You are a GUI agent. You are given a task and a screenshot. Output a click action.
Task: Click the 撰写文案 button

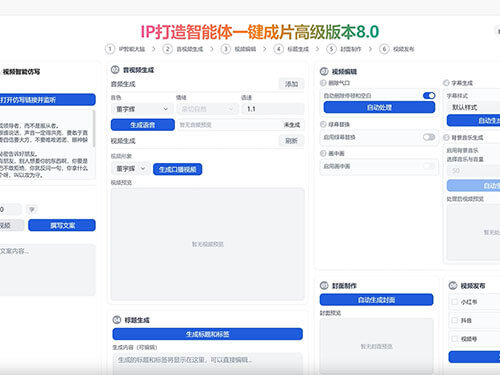(62, 225)
